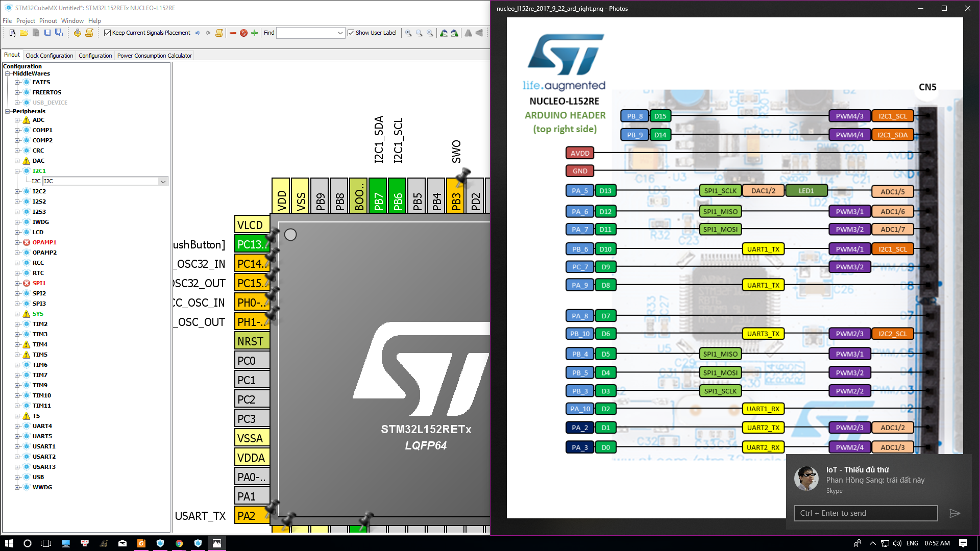The width and height of the screenshot is (980, 551).
Task: Click the Skype reply input field
Action: (x=866, y=513)
